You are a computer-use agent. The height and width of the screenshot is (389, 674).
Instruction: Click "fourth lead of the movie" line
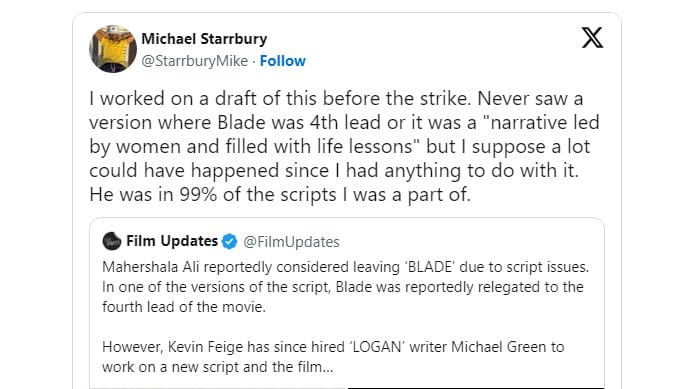tap(184, 307)
